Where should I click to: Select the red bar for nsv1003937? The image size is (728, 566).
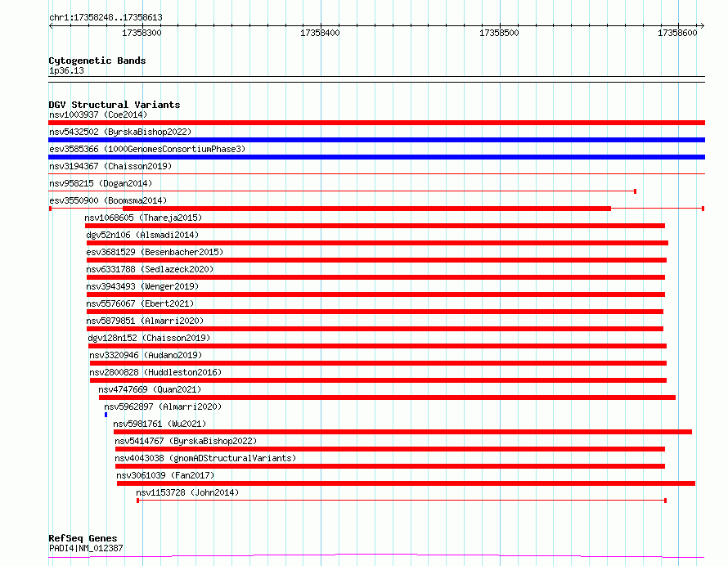(x=376, y=123)
